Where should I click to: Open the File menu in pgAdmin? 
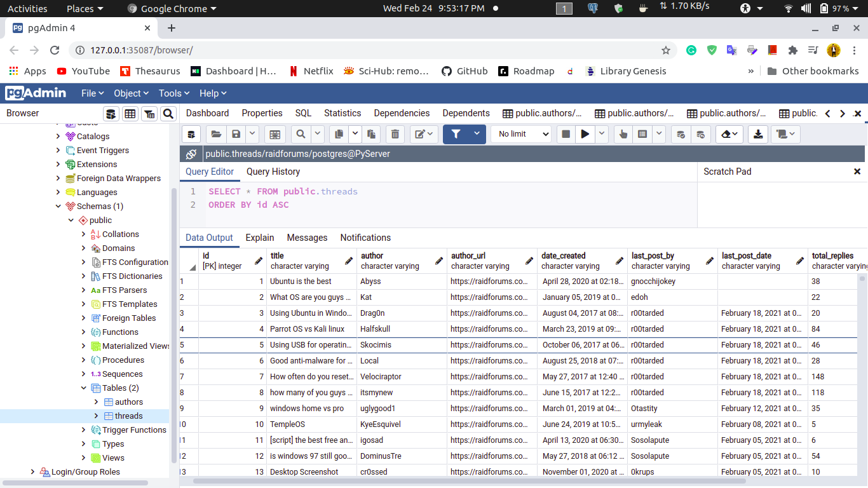coord(92,93)
